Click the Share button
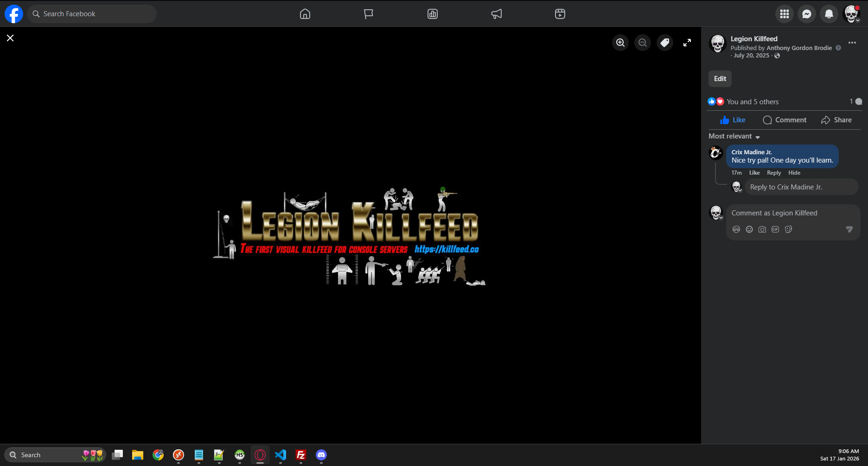The height and width of the screenshot is (466, 868). pos(836,120)
